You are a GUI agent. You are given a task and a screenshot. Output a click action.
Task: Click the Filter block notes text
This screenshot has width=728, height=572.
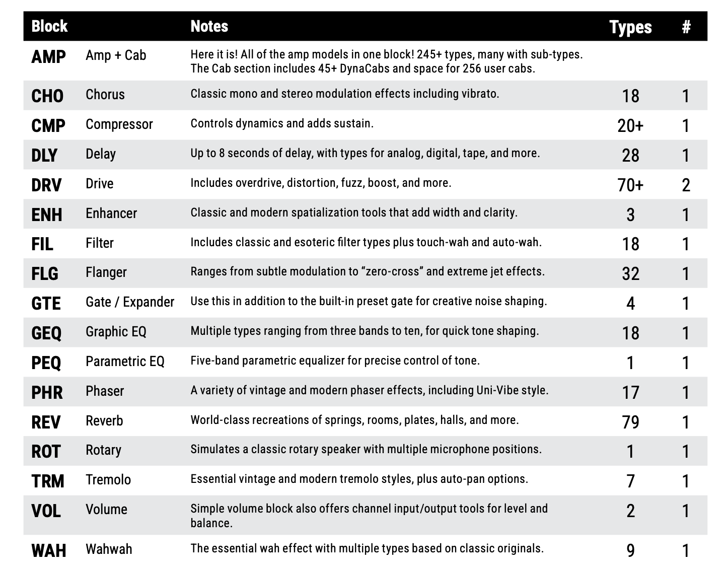coord(366,242)
